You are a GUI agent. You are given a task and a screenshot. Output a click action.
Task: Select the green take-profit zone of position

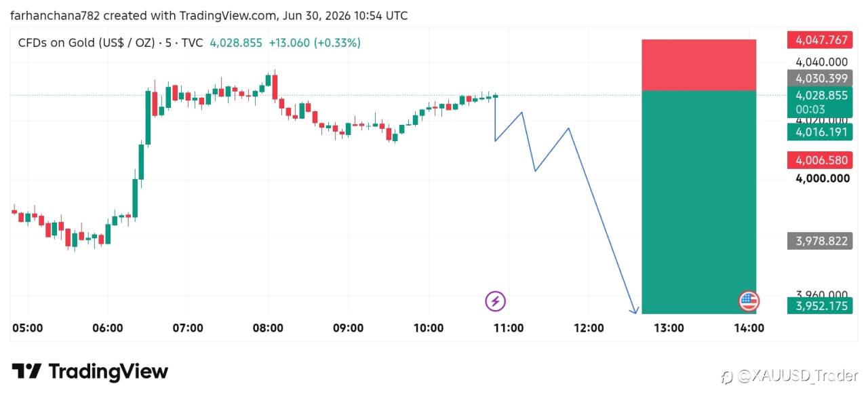click(x=699, y=202)
